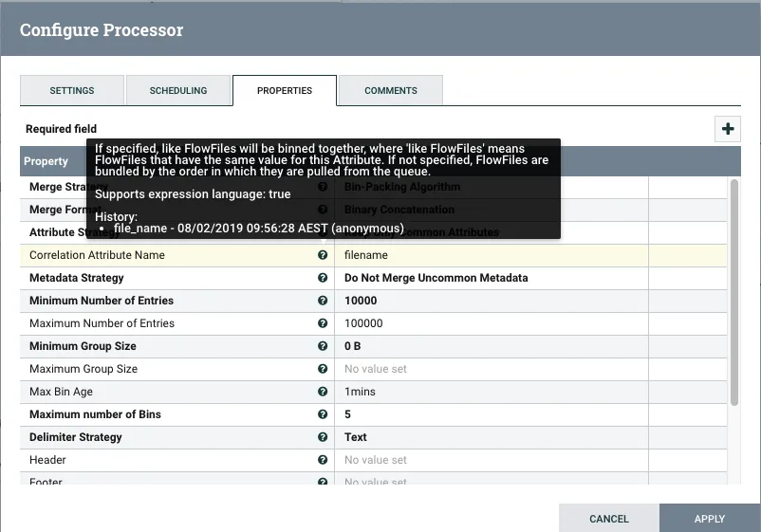761x532 pixels.
Task: Click help icon for Metadata Strategy
Action: [323, 278]
